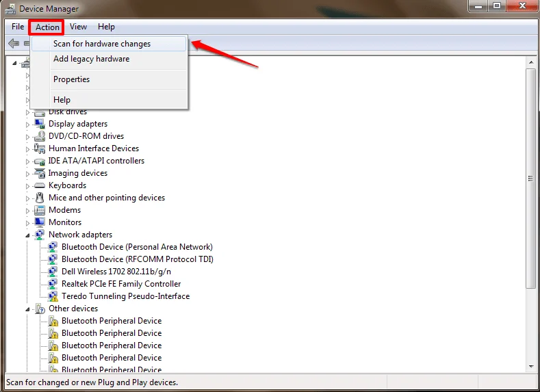Click the Teredo Tunneling warning icon

(53, 296)
